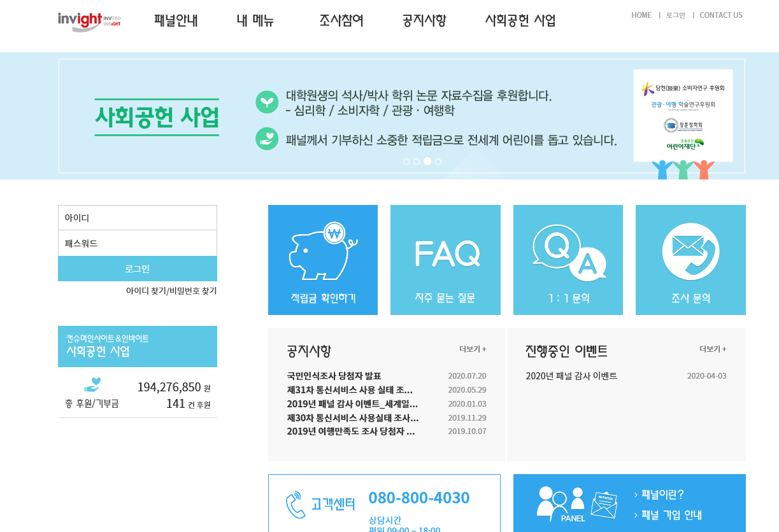Select the fourth banner carousel dot
The image size is (779, 532).
(438, 162)
